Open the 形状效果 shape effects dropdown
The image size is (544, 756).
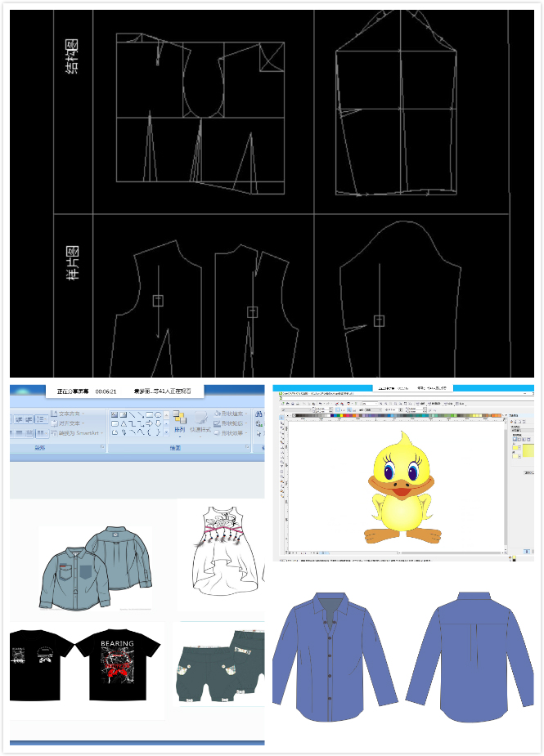point(231,433)
